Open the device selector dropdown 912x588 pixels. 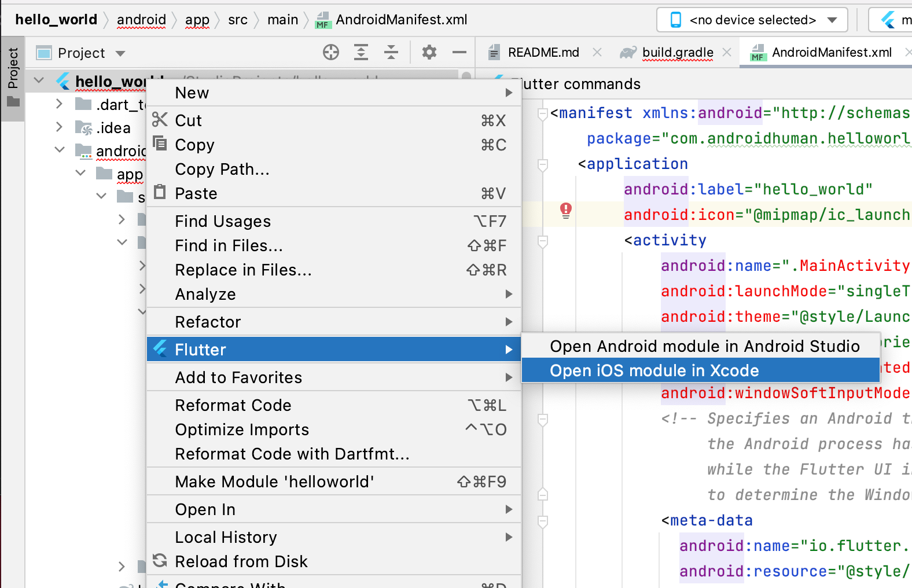point(752,20)
